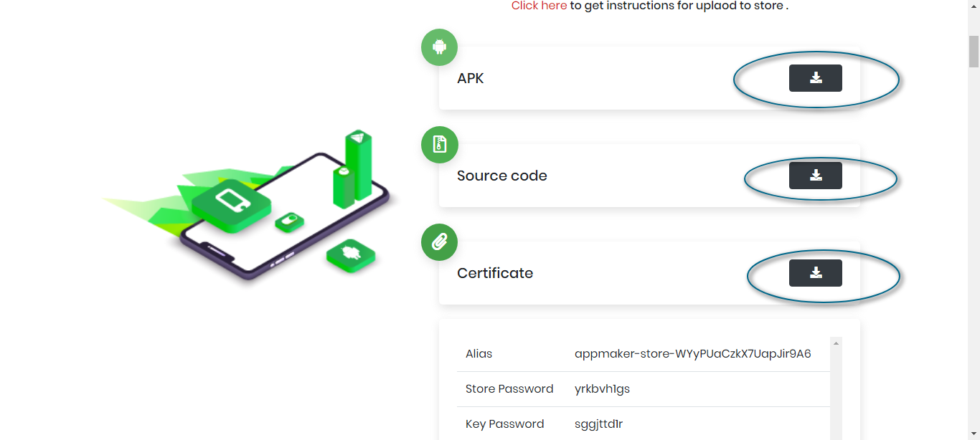Image resolution: width=980 pixels, height=440 pixels.
Task: Download the APK file
Action: coord(816,78)
